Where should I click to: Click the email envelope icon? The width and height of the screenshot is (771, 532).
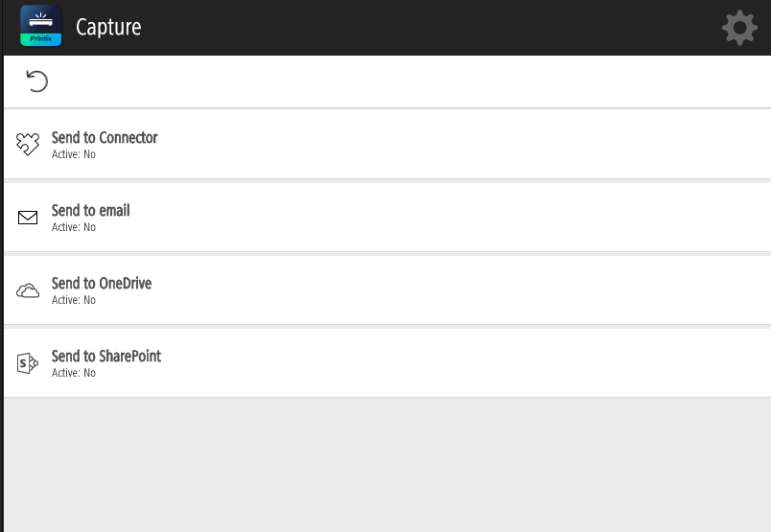tap(28, 218)
